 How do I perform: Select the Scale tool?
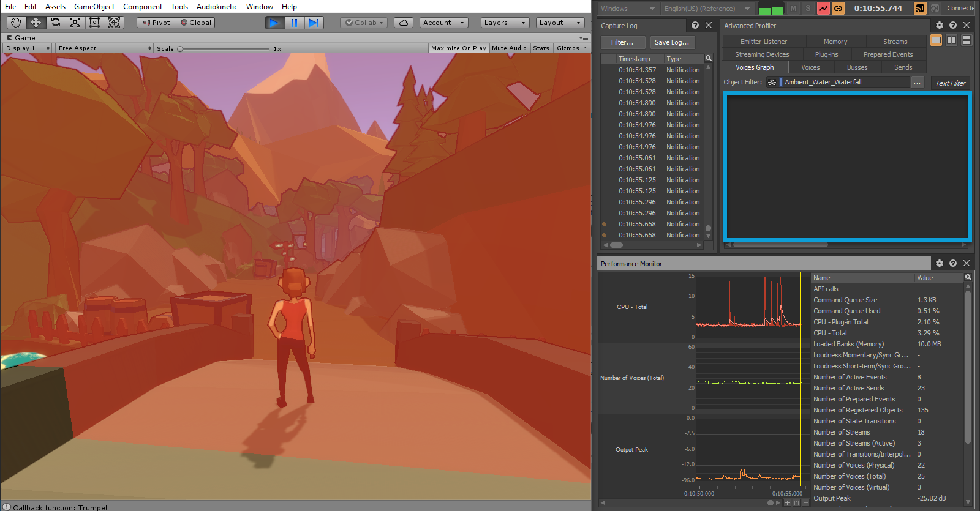pos(75,23)
